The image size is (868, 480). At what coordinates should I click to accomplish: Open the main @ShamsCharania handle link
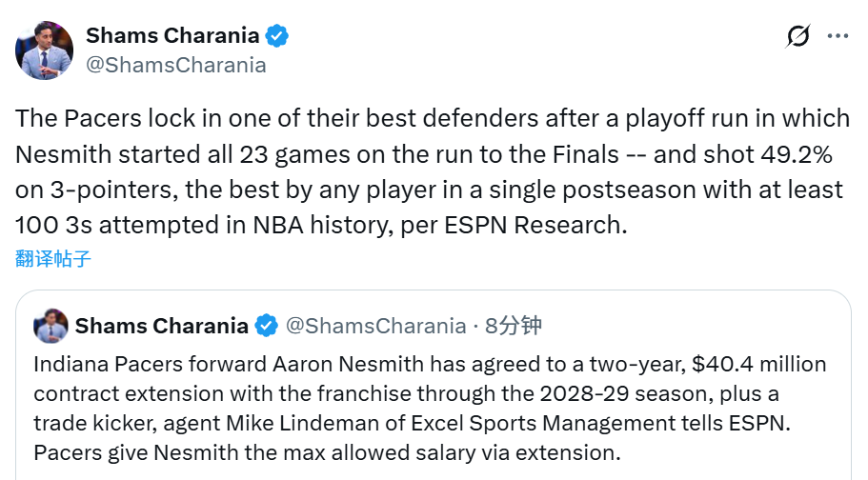[176, 65]
